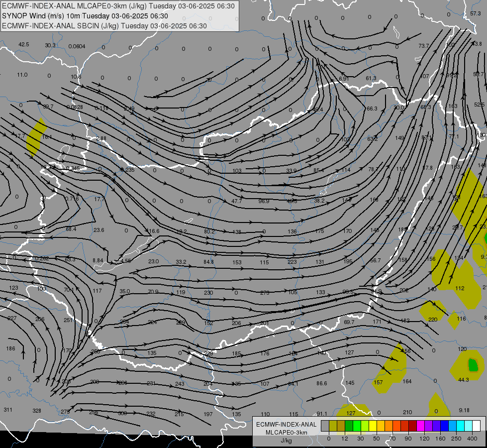Click scale value 250 in legend

tap(456, 439)
